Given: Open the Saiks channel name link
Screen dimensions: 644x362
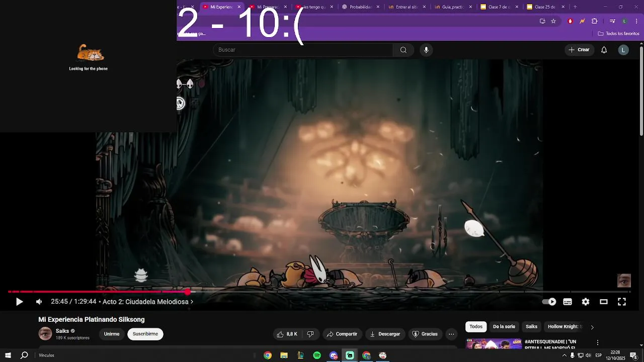Looking at the screenshot, I should click(62, 331).
